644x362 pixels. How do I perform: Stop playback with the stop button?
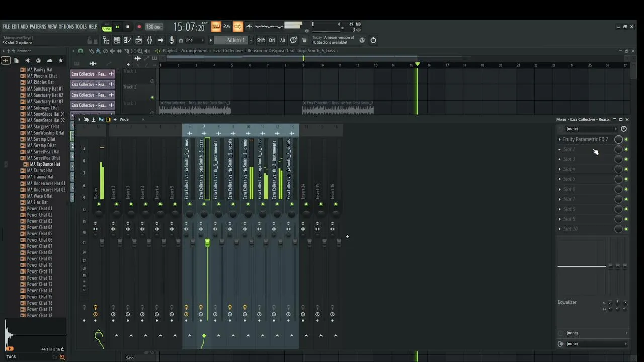[x=128, y=27]
